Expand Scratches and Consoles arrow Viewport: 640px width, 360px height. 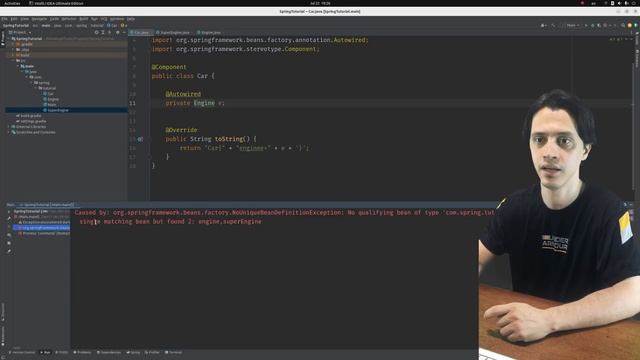pos(9,132)
